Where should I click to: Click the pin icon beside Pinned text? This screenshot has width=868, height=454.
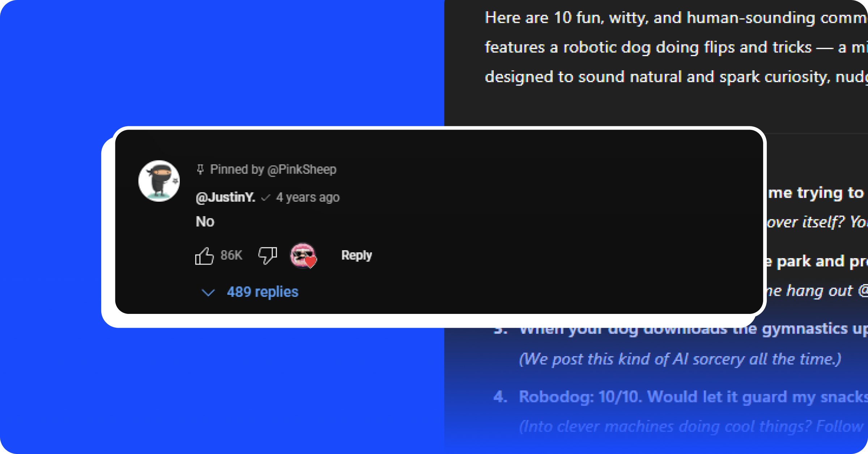pos(200,169)
